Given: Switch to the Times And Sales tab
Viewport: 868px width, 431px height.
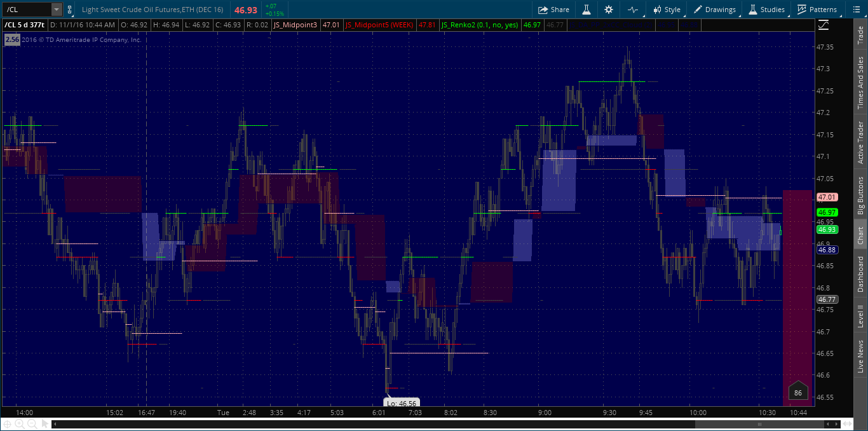Looking at the screenshot, I should 860,83.
